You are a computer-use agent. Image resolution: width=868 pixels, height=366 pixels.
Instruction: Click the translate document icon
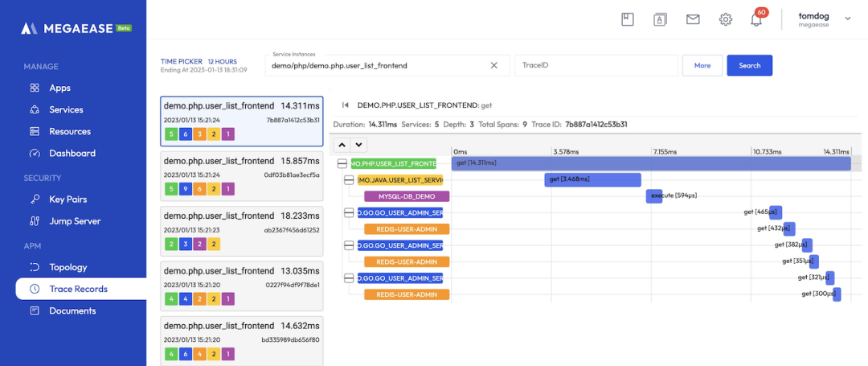pos(660,19)
